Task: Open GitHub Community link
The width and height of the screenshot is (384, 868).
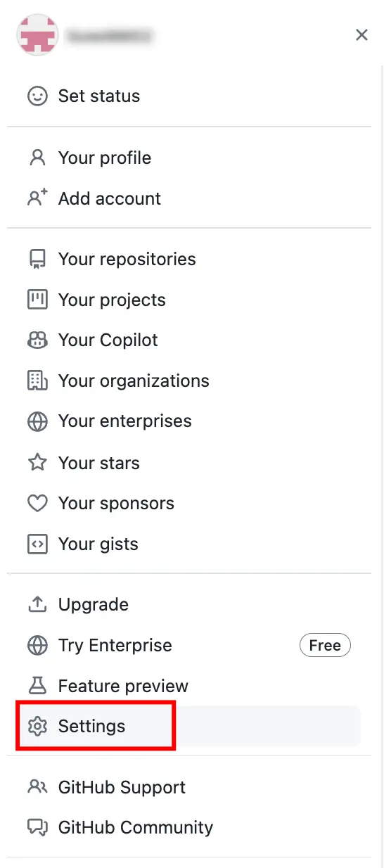Action: [x=188, y=827]
